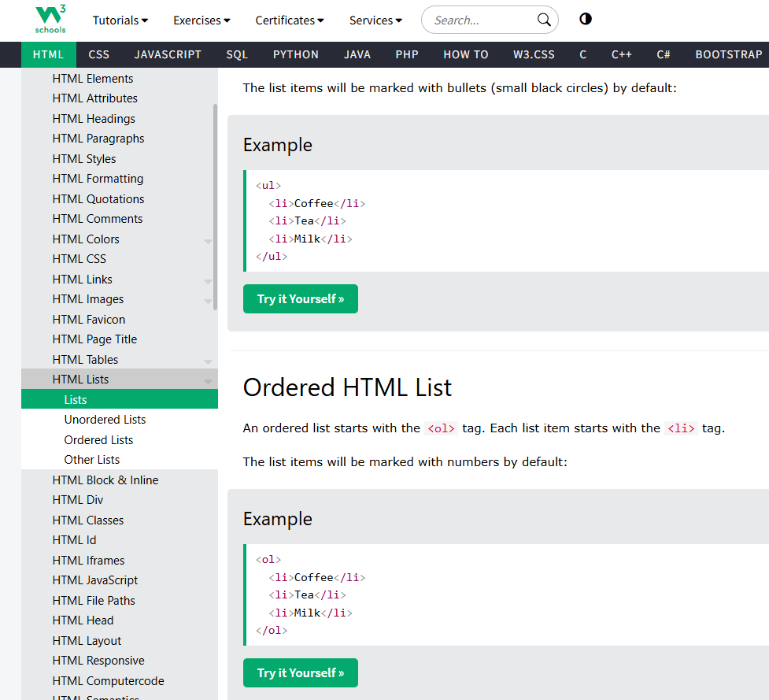The image size is (769, 700).
Task: Open HTML JavaScript in sidebar
Action: point(119,580)
